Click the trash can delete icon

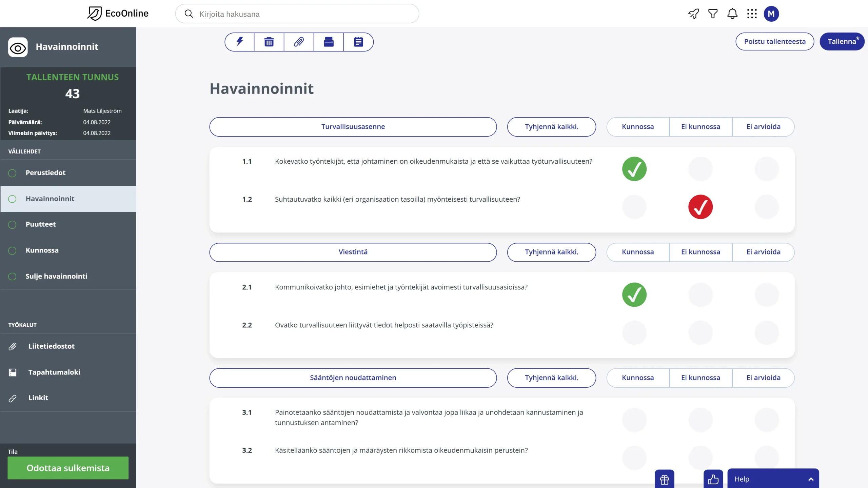[x=269, y=42]
